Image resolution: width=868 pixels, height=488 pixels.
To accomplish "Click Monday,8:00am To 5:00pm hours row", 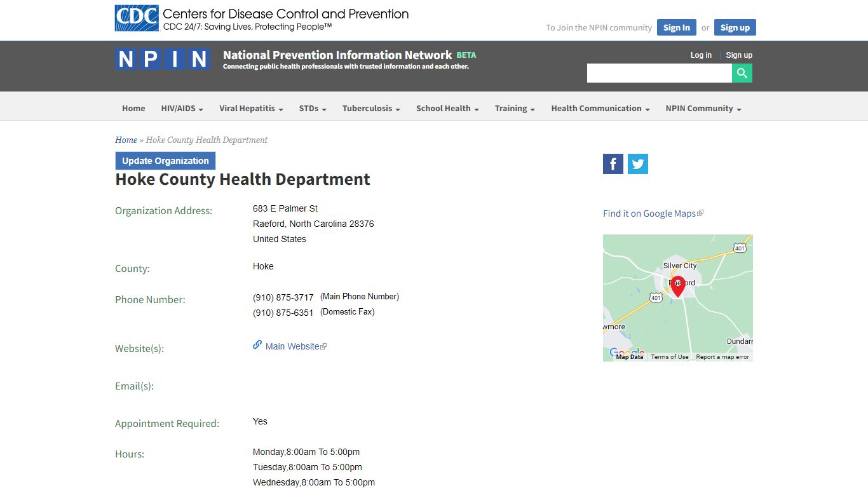I will (x=306, y=452).
